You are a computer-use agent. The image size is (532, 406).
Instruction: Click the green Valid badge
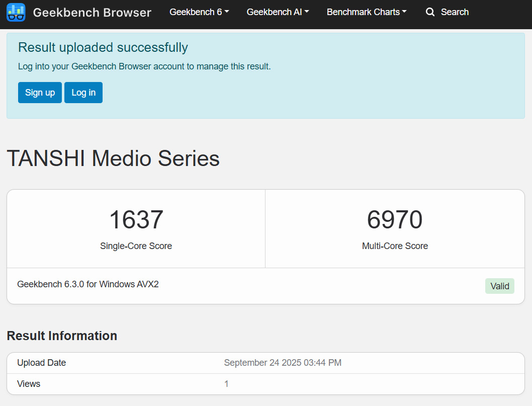pyautogui.click(x=499, y=286)
